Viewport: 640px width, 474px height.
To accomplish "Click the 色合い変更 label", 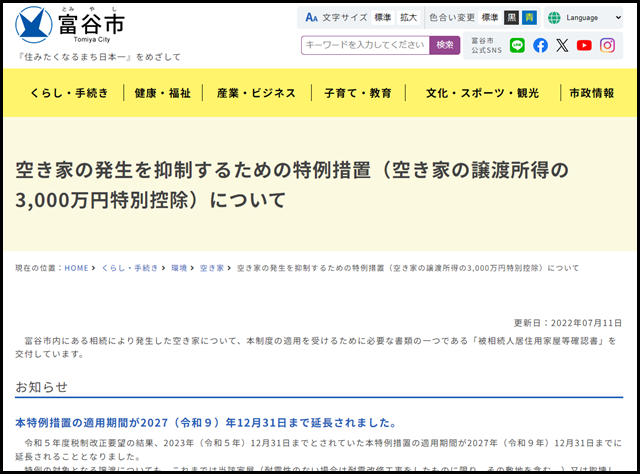I will tap(452, 18).
